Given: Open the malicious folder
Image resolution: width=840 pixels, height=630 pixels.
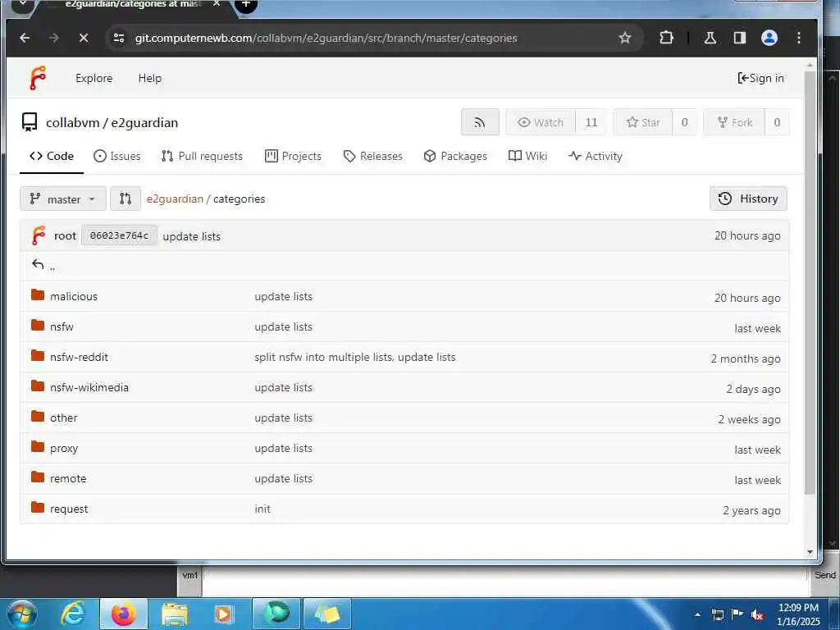Looking at the screenshot, I should (x=73, y=297).
